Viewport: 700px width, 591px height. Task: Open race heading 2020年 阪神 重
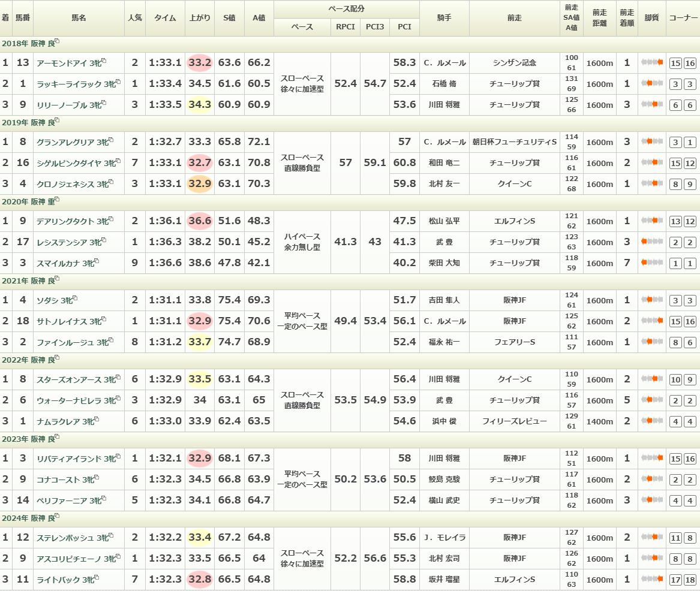(28, 201)
